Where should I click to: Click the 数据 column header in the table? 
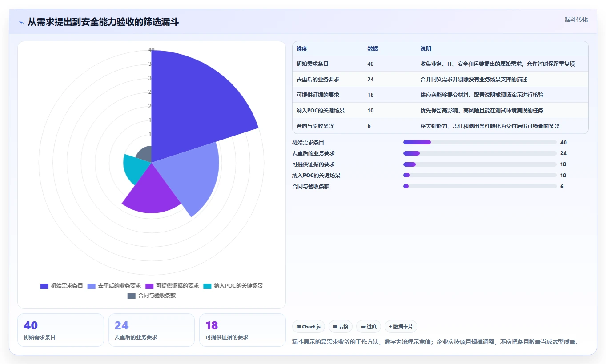pyautogui.click(x=373, y=49)
